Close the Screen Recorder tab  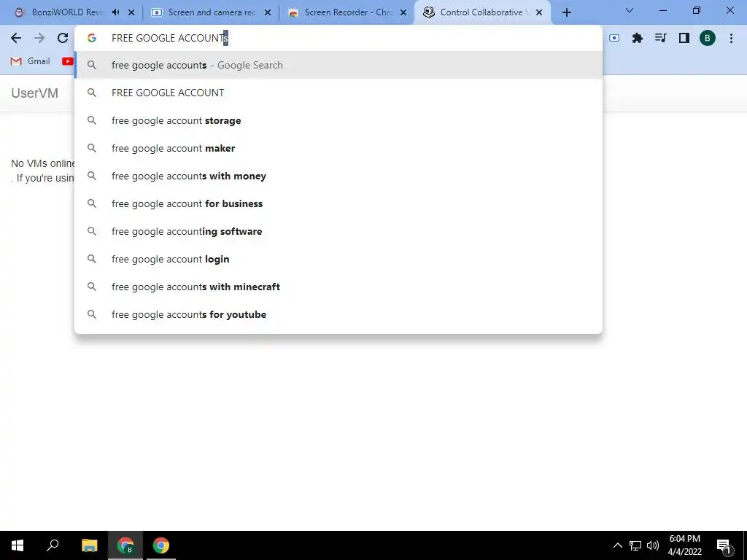pos(403,12)
